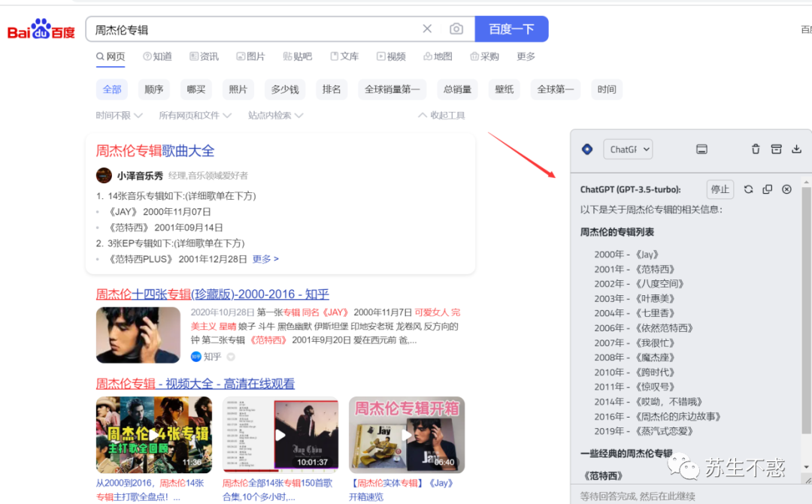
Task: Select the 排名 filter chip
Action: (x=332, y=89)
